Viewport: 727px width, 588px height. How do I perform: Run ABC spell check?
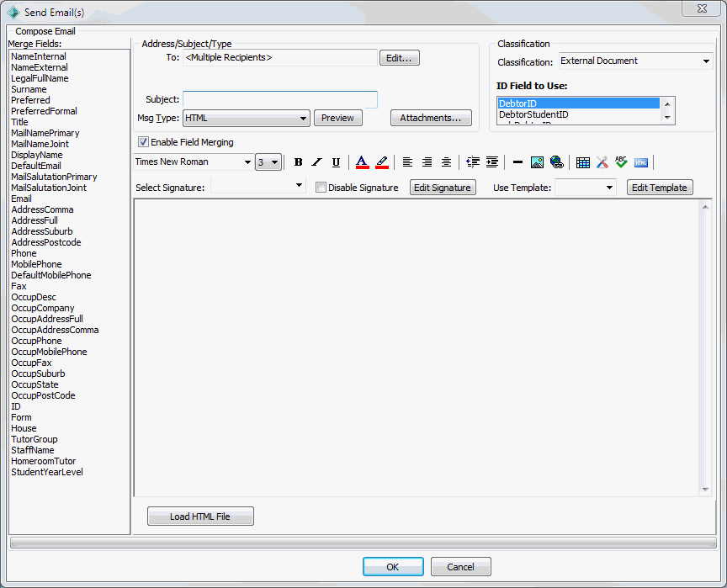click(x=621, y=162)
